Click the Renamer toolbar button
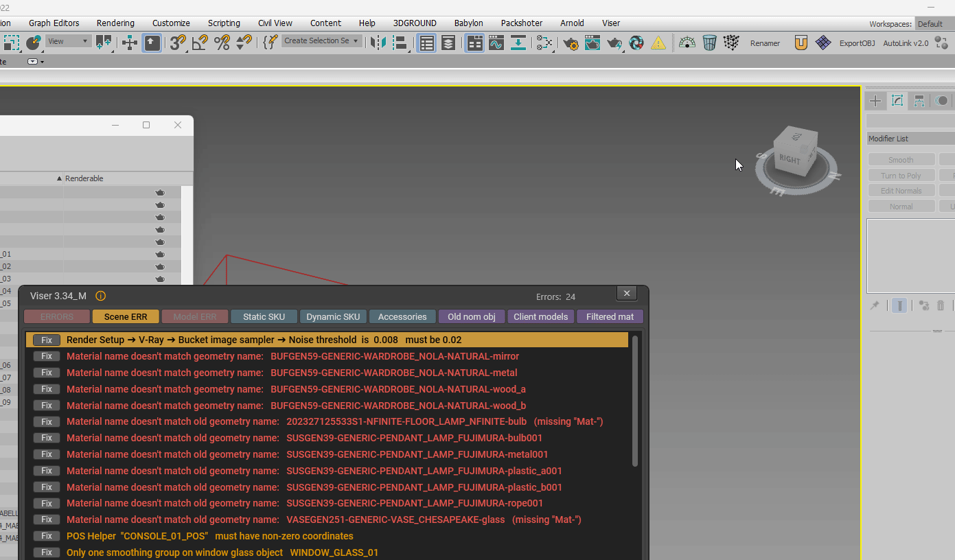This screenshot has width=955, height=560. pos(765,43)
